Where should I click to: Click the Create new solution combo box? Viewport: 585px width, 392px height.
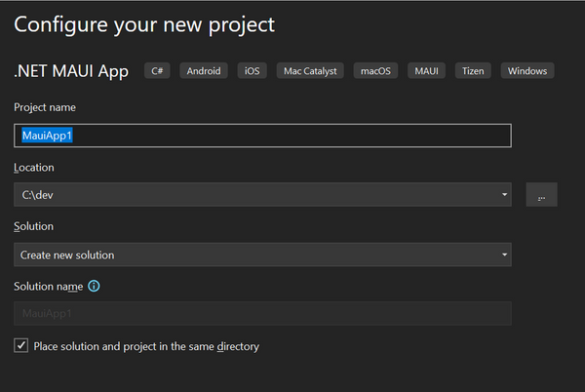(253, 255)
